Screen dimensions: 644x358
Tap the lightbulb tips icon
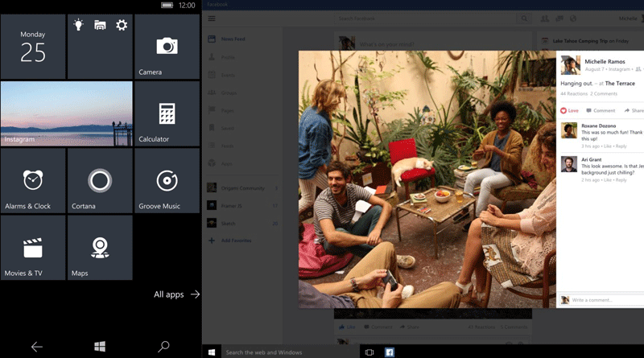pos(78,25)
